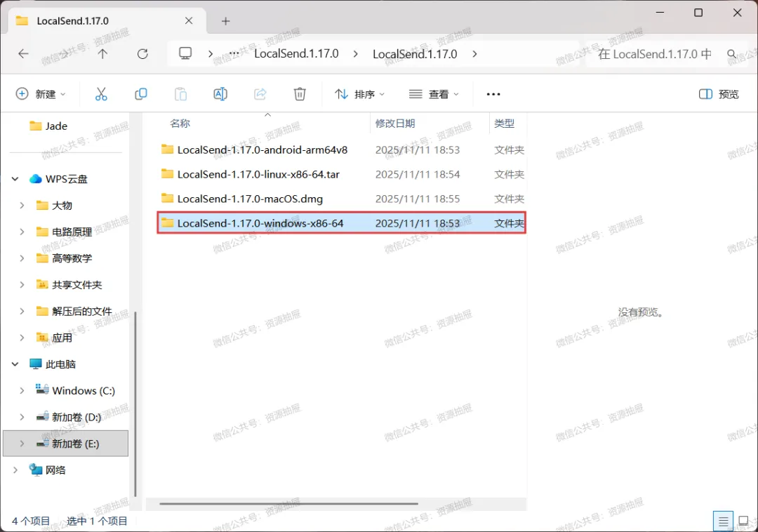The width and height of the screenshot is (758, 532).
Task: Click the Back navigation arrow
Action: tap(23, 53)
